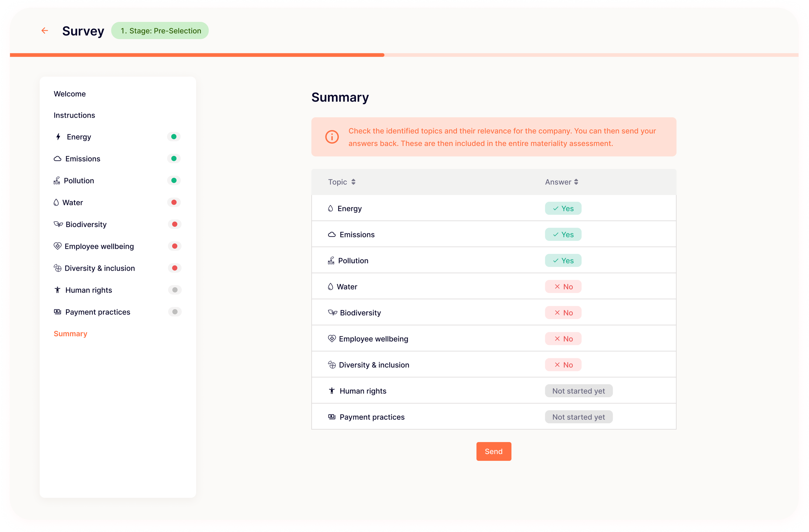Viewport: 809px width, 532px height.
Task: Click the heart icon beside Employee wellbeing in table
Action: [331, 339]
